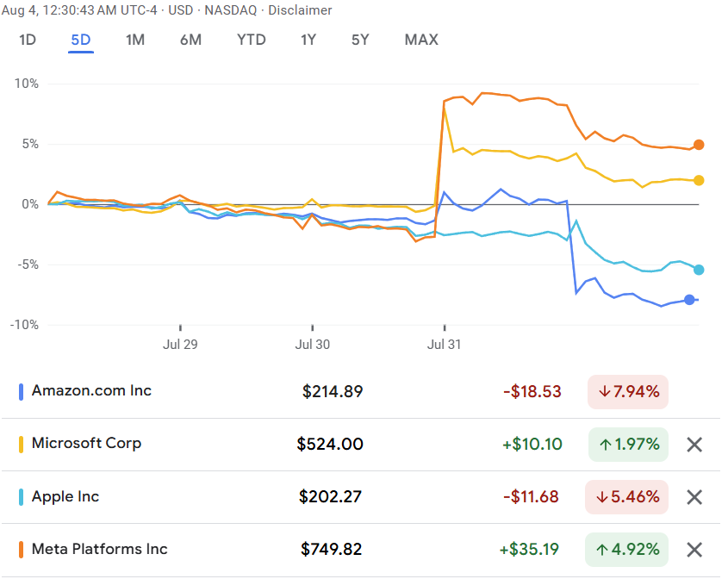Click Amazon's blue legend color bar

[21, 392]
